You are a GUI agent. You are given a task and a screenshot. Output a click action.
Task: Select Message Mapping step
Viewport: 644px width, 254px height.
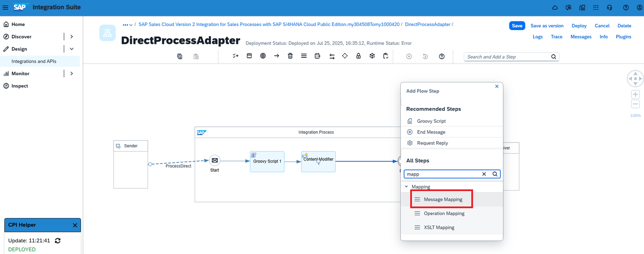[x=452, y=199]
